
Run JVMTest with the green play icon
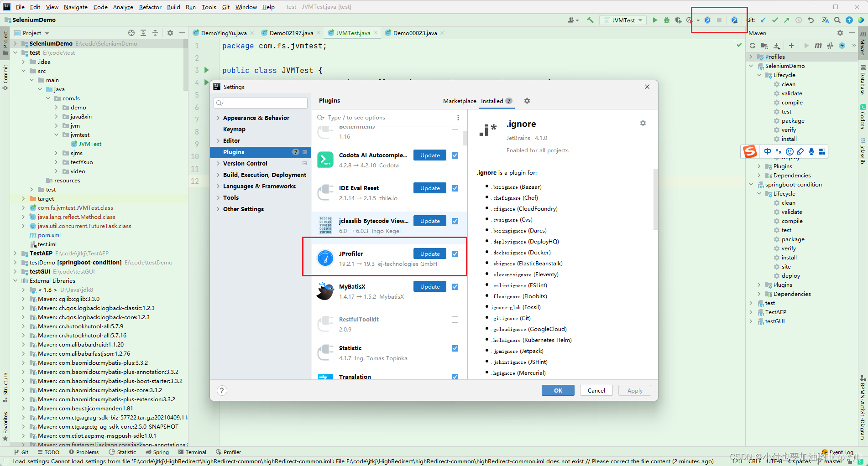655,20
